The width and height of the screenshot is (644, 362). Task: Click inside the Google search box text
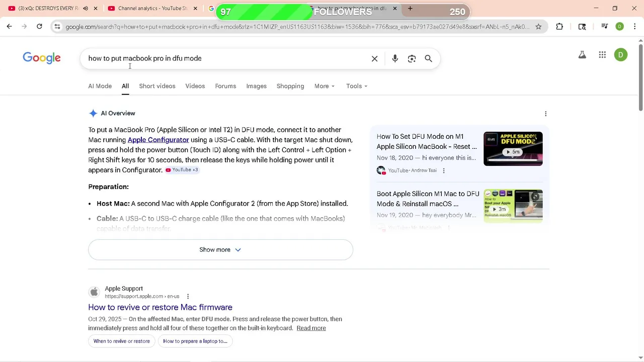point(145,58)
